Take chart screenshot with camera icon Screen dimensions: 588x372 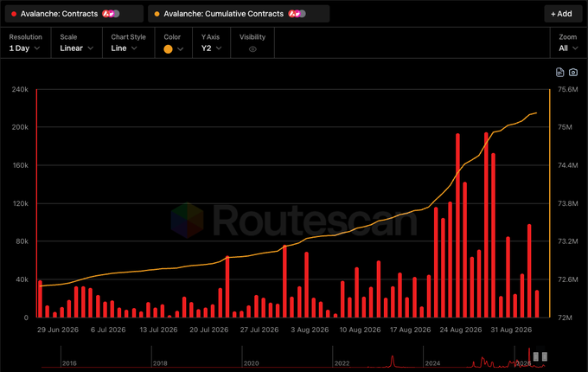[573, 73]
